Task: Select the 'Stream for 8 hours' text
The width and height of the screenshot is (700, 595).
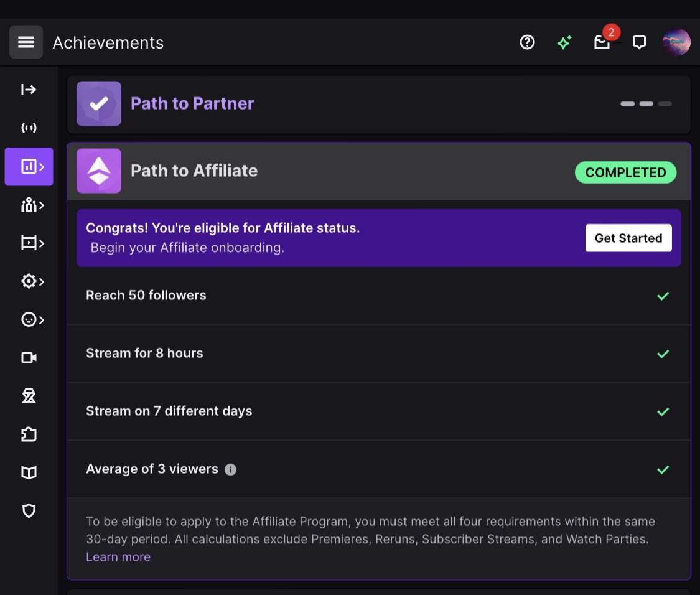Action: [144, 354]
